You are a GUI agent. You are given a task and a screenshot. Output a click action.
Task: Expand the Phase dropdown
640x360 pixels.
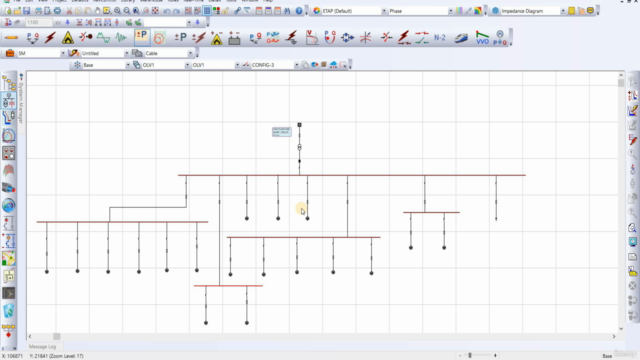tap(451, 11)
